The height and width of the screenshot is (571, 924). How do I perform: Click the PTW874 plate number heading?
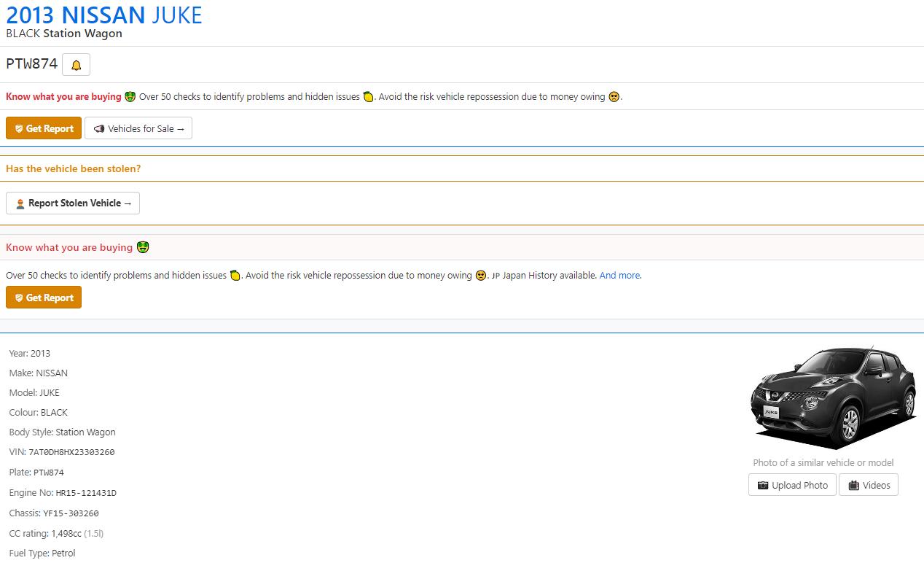click(31, 63)
